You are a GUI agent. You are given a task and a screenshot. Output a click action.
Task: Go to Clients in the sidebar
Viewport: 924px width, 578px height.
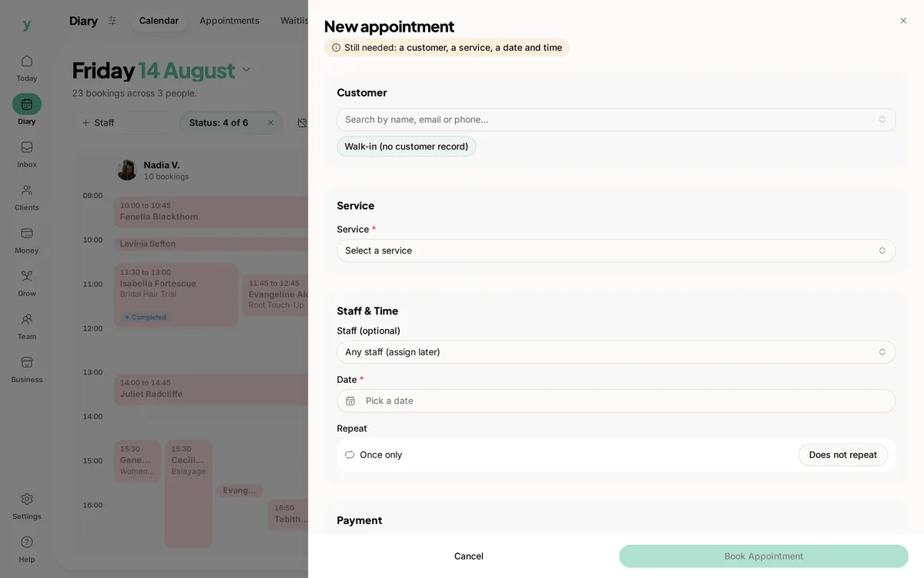27,197
